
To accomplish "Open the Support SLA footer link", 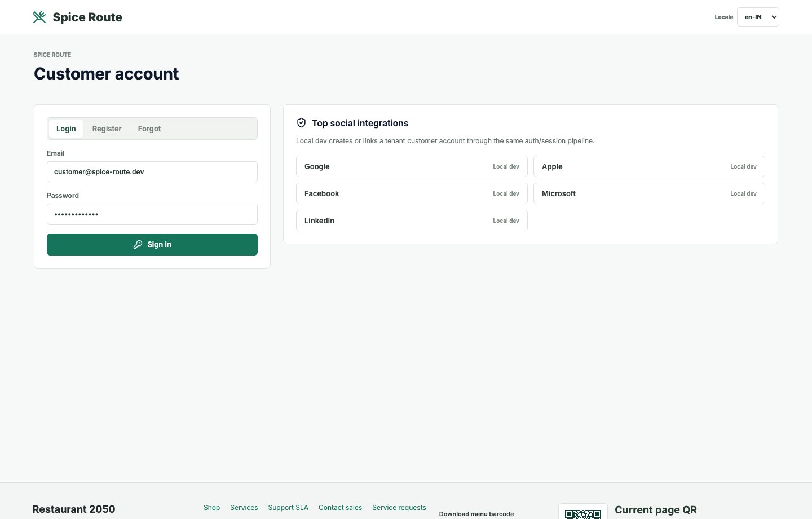I will coord(288,508).
